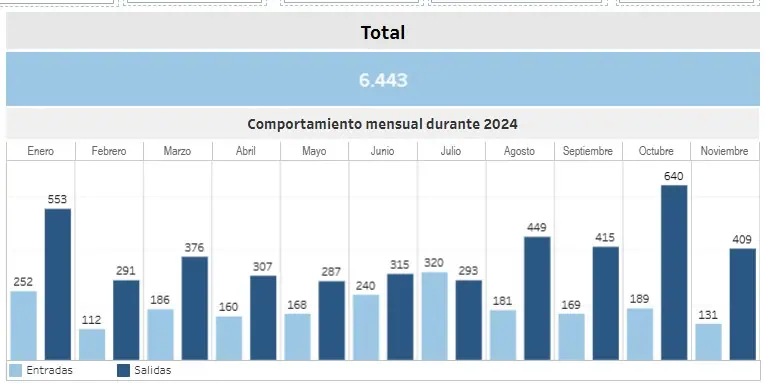Click the Julio Entradas bar labeled 320
766x383 pixels.
pos(434,317)
